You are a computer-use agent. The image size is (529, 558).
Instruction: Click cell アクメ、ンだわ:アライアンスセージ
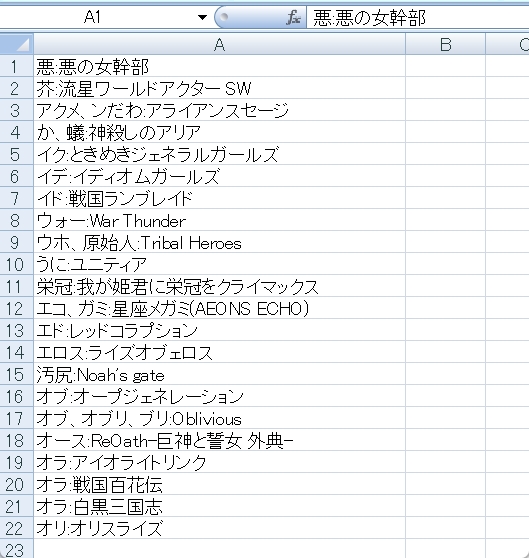click(x=219, y=110)
